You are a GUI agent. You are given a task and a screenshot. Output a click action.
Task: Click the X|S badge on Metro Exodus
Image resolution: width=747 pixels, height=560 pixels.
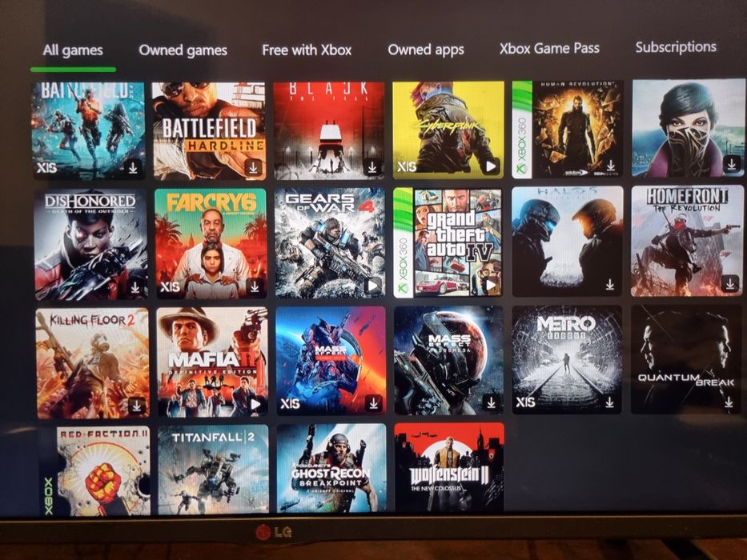(x=525, y=402)
